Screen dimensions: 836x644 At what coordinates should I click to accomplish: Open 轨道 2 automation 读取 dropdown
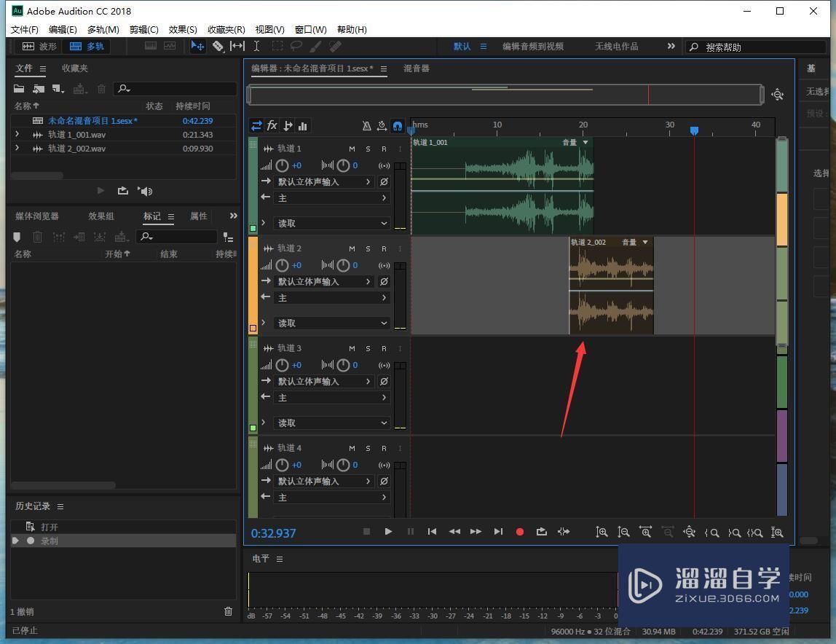pos(331,323)
